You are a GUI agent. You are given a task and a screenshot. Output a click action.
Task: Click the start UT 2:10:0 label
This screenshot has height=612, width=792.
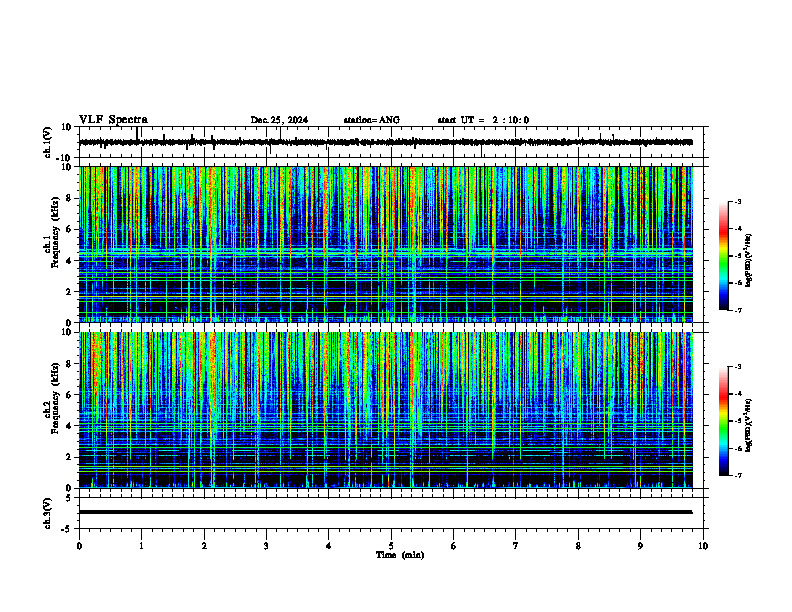click(483, 120)
